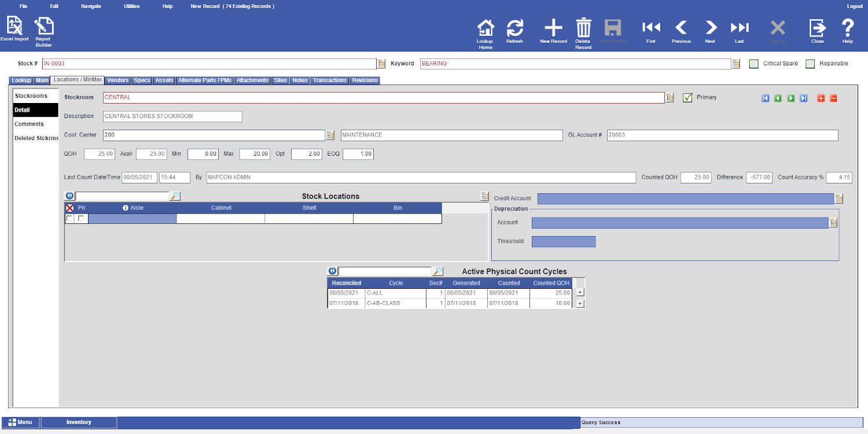Open the Help question mark icon

coord(847,28)
